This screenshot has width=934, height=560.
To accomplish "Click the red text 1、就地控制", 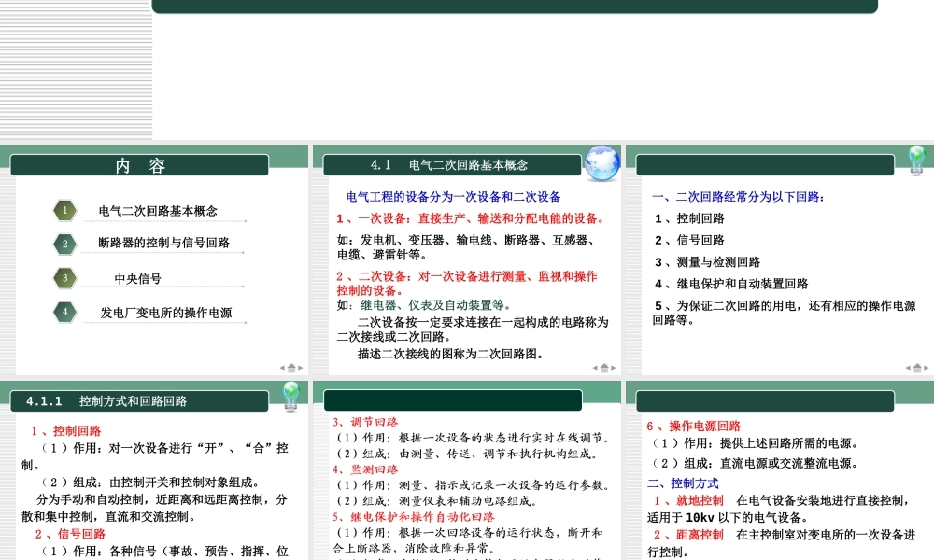I will pyautogui.click(x=688, y=500).
